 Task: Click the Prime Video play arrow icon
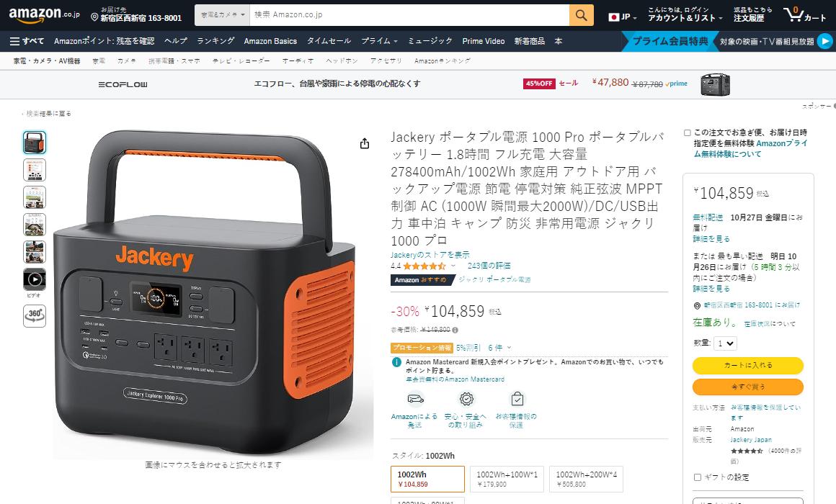[x=824, y=41]
